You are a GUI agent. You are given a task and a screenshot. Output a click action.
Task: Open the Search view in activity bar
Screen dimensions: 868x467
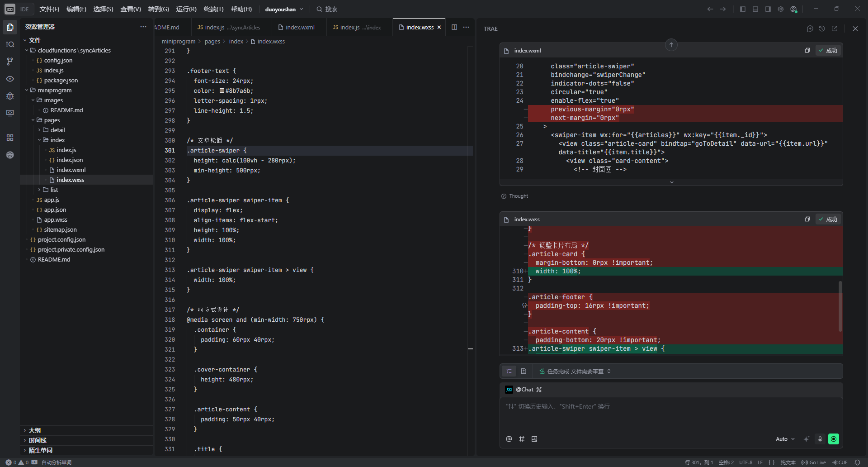(x=10, y=44)
